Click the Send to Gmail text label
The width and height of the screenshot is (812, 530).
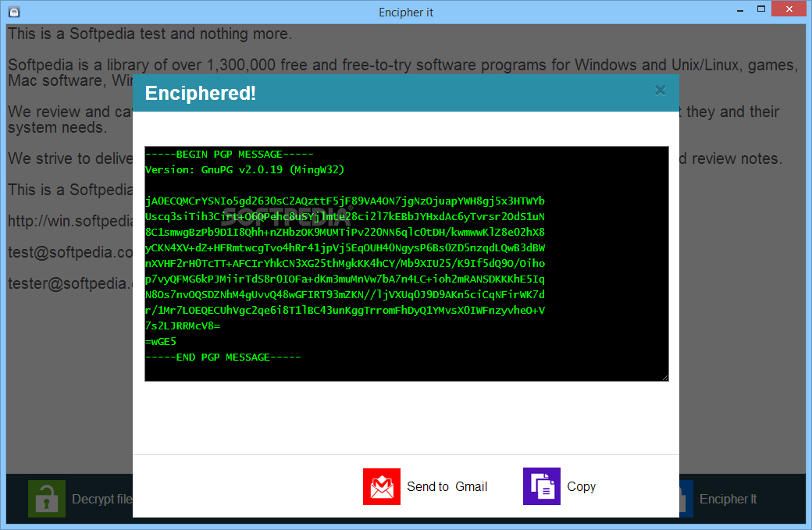click(x=447, y=486)
